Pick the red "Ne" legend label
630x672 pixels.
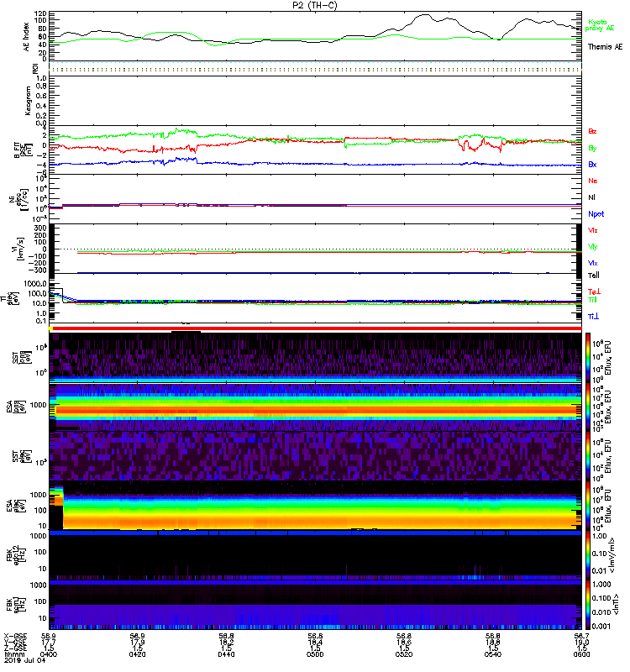[593, 181]
